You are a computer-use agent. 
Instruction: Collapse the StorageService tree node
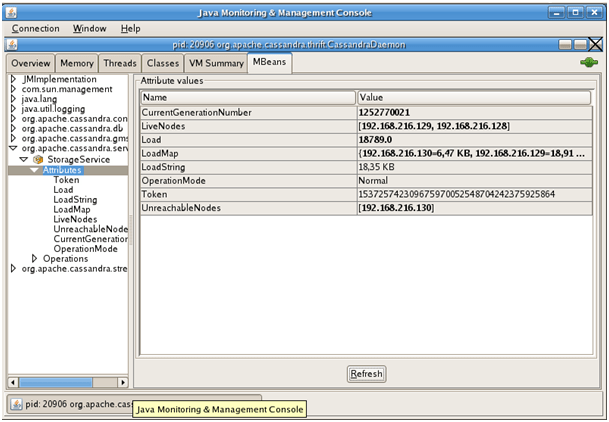[23, 159]
